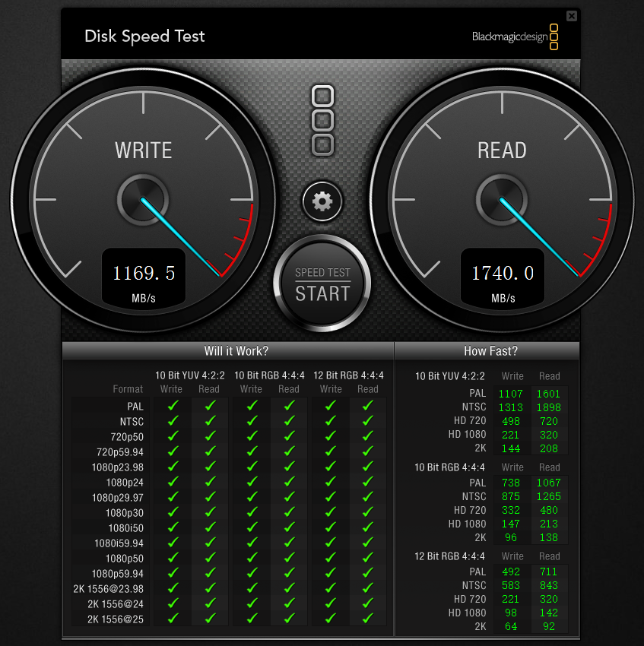Click 10 Bit YUV HD 720 write value 498
This screenshot has width=644, height=646.
pyautogui.click(x=511, y=421)
